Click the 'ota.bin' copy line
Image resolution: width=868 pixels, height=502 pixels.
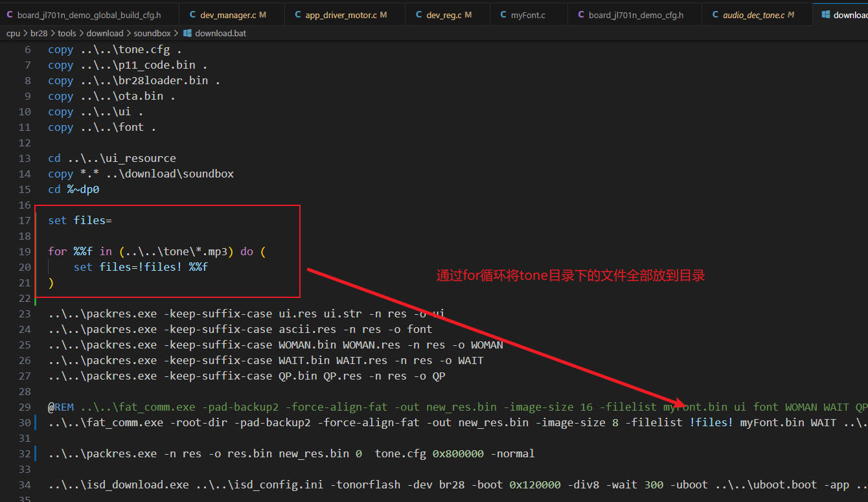(x=111, y=97)
